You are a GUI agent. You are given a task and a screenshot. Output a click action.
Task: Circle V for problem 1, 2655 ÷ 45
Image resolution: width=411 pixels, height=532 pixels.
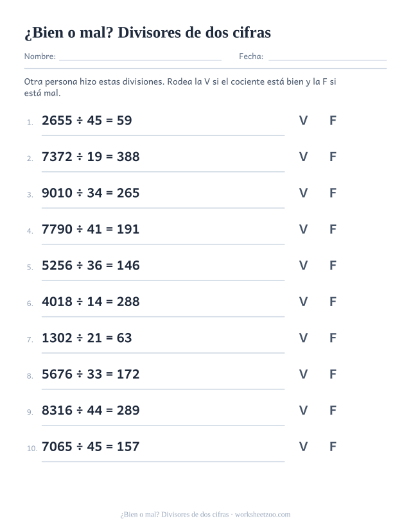303,121
